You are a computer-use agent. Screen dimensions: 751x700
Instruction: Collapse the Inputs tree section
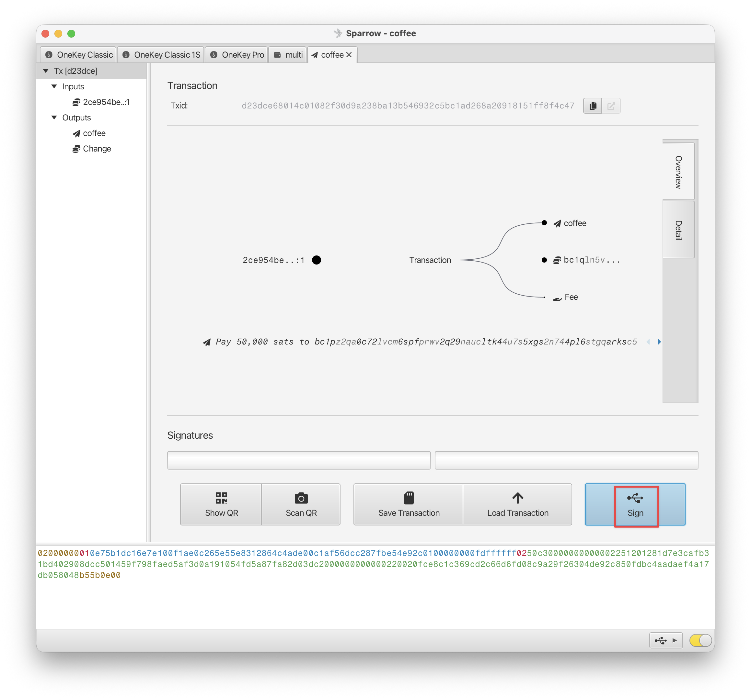[x=54, y=86]
